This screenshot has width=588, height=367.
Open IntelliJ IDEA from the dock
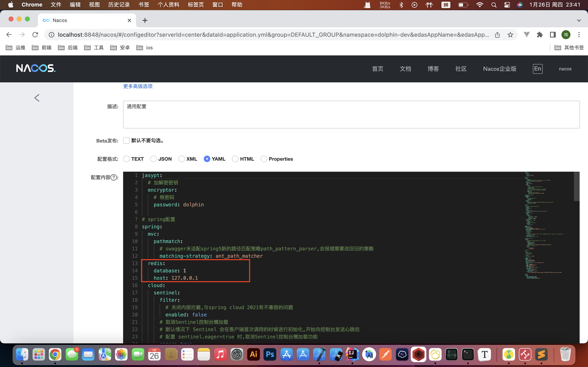coord(352,355)
